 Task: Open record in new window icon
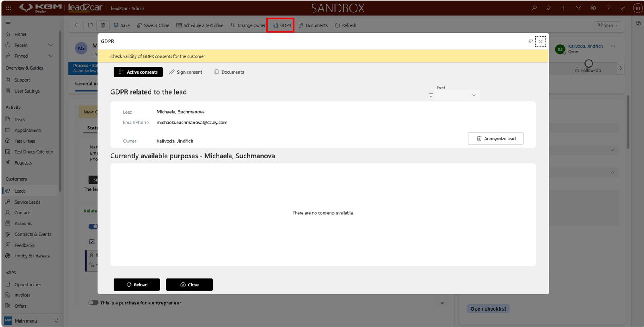pyautogui.click(x=90, y=25)
